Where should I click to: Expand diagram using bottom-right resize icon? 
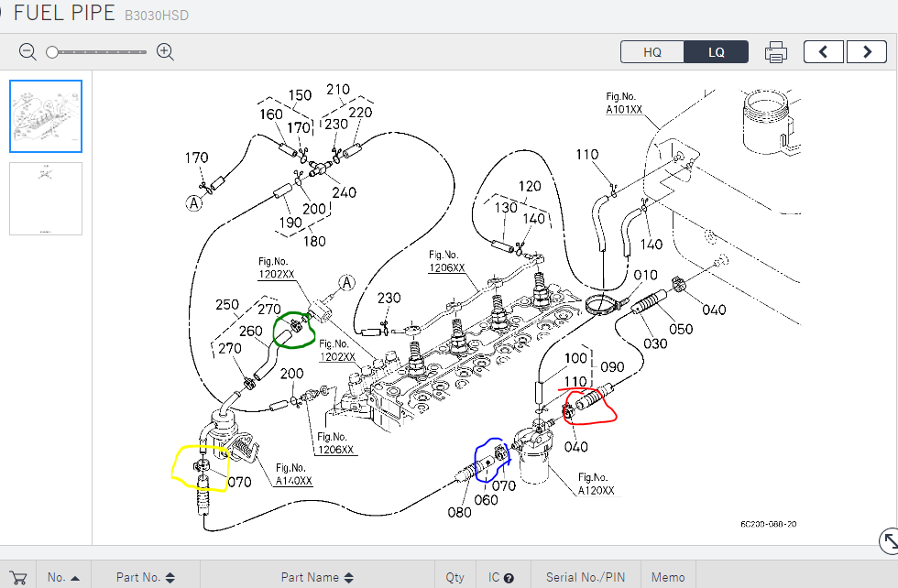click(x=887, y=541)
